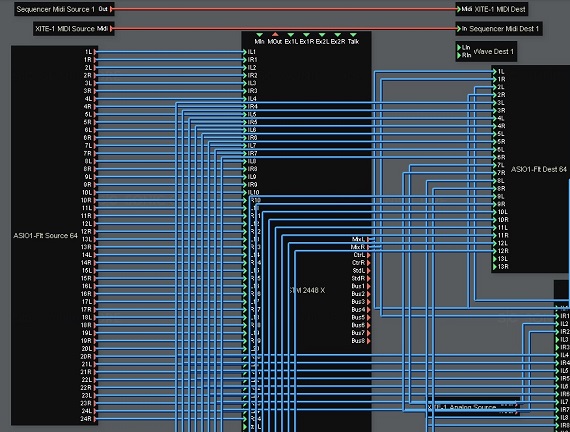Viewport: 570px width, 432px height.
Task: Click the Midi output port of XITE-1 MIDI Source
Action: click(x=111, y=28)
